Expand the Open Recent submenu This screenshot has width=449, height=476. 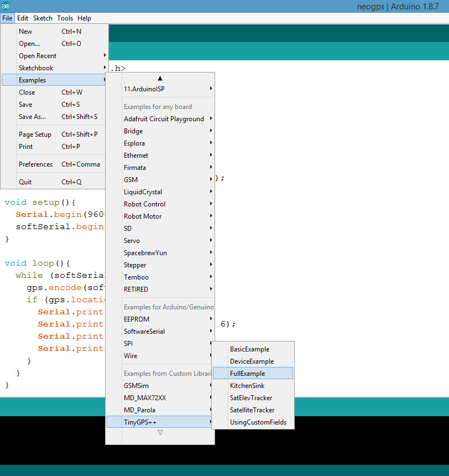coord(54,55)
